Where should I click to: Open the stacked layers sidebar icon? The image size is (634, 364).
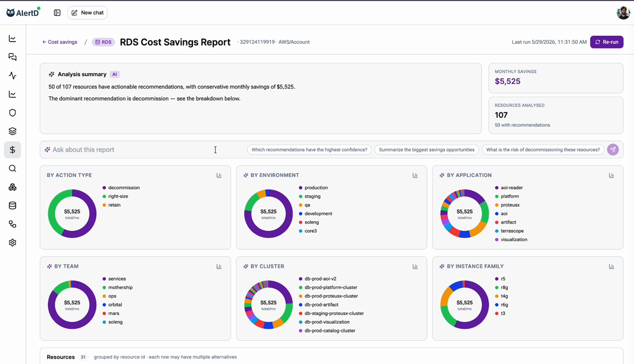click(13, 131)
